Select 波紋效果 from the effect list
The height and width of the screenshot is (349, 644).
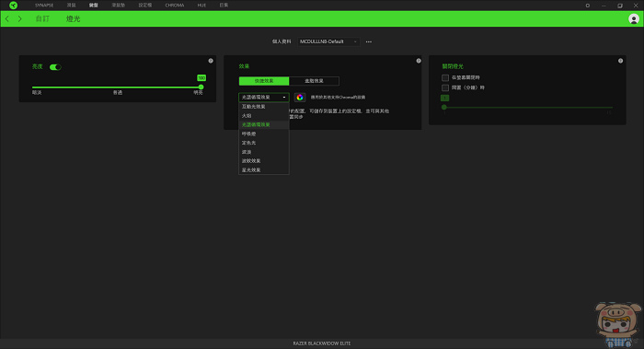pos(264,161)
